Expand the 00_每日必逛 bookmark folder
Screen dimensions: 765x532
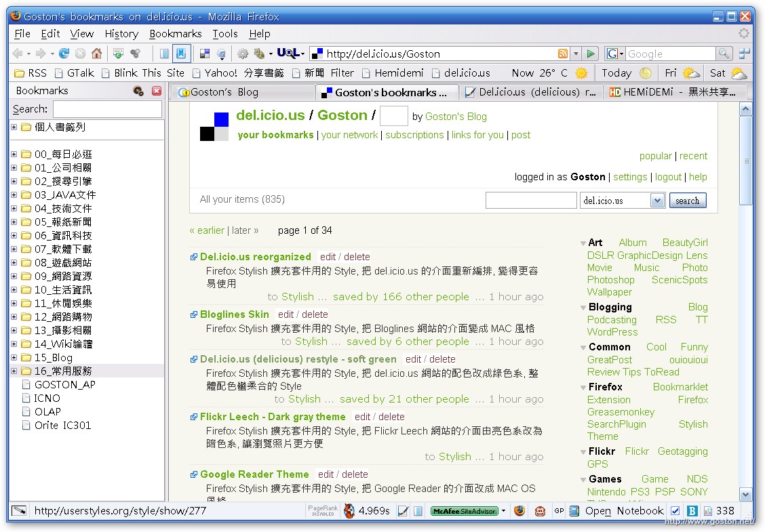pos(14,154)
